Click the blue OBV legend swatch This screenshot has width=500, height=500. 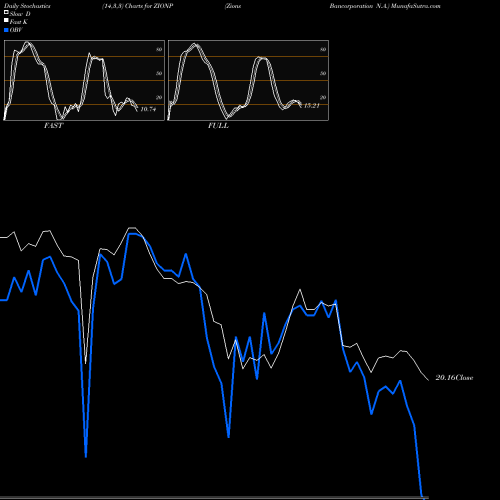point(6,30)
